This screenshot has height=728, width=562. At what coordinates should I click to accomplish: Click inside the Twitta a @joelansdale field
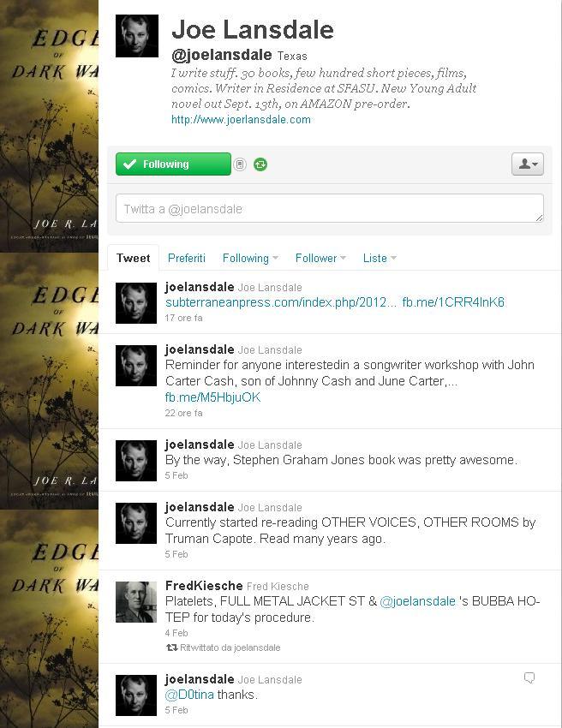(329, 208)
